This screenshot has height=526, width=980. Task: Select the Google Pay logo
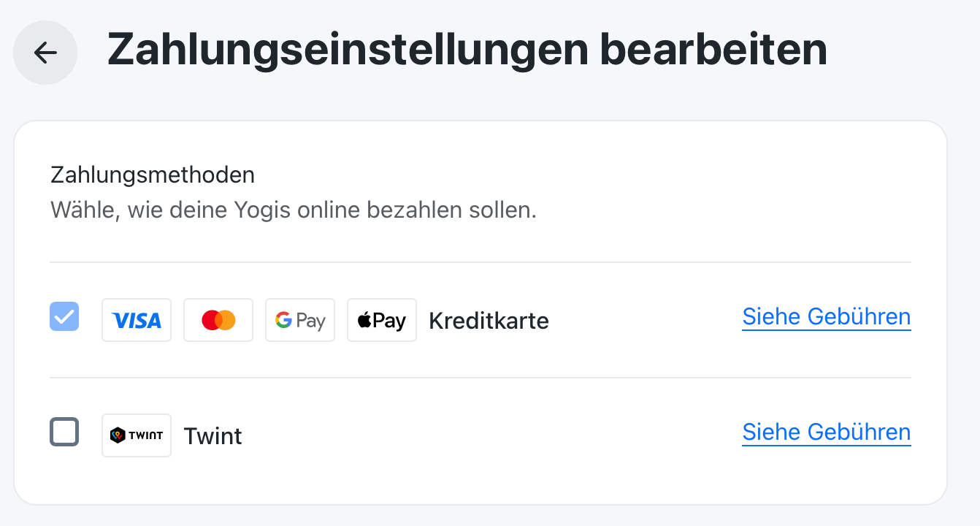[300, 320]
